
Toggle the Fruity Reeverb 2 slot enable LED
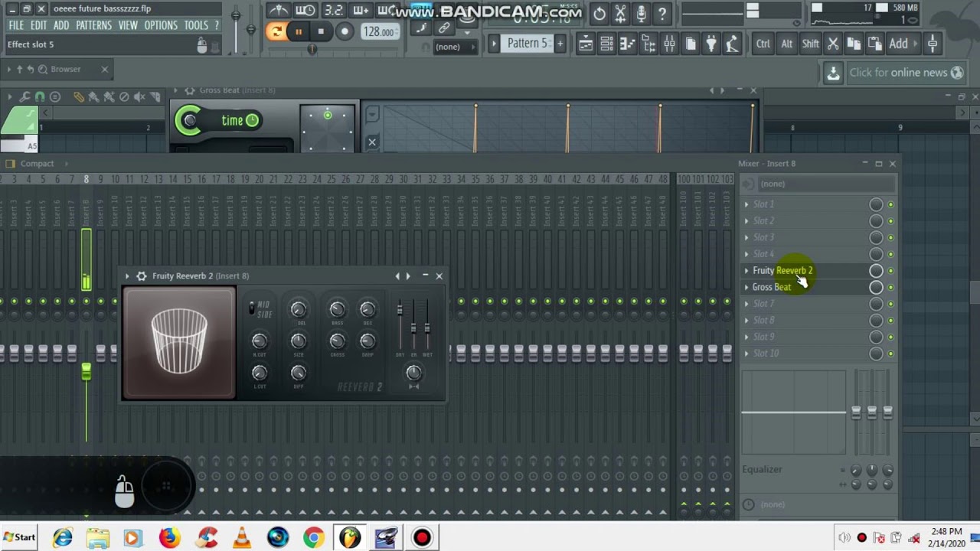coord(890,271)
